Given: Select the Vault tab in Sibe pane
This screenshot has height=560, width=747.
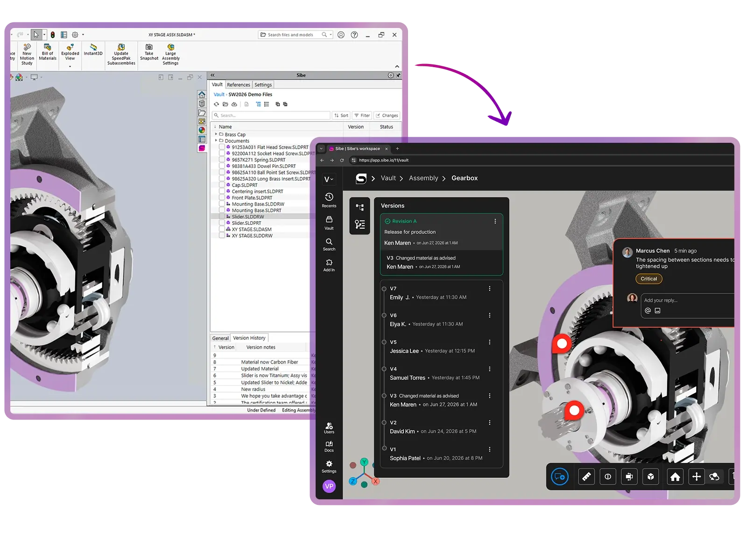Looking at the screenshot, I should coord(217,84).
